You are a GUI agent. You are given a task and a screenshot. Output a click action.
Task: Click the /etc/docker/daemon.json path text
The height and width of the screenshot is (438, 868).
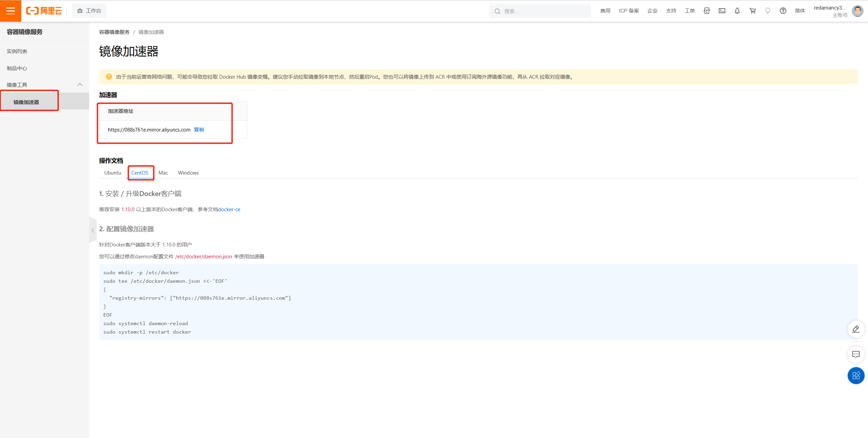[203, 256]
